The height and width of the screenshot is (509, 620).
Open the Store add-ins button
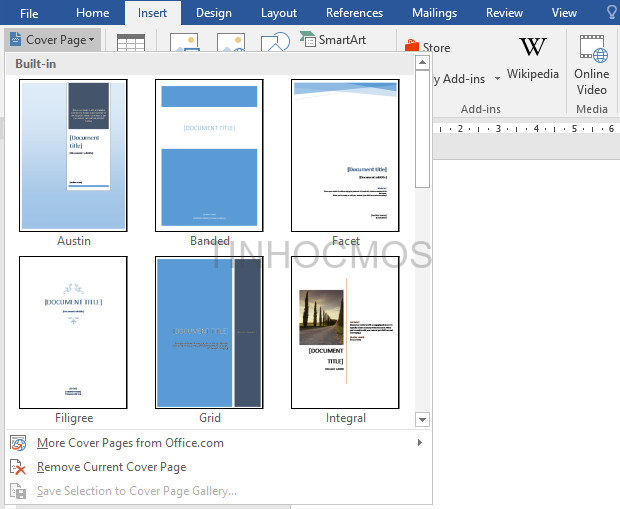tap(427, 47)
